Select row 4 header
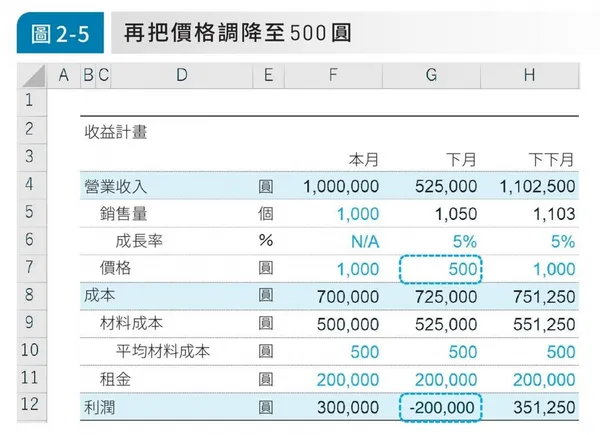This screenshot has width=600, height=435. tap(32, 185)
